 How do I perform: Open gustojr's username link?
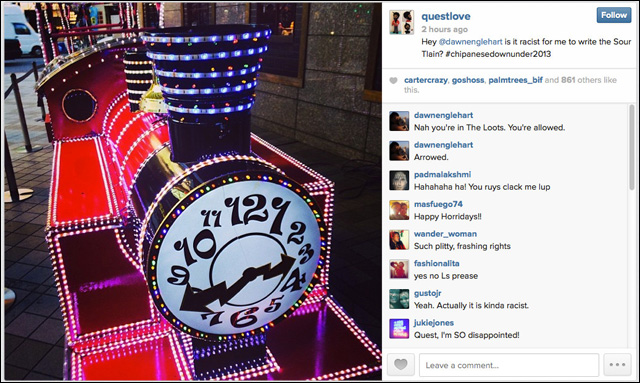[x=427, y=293]
